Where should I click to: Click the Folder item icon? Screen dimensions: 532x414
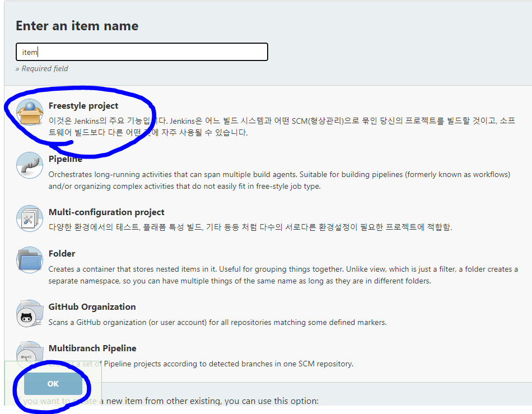click(30, 260)
